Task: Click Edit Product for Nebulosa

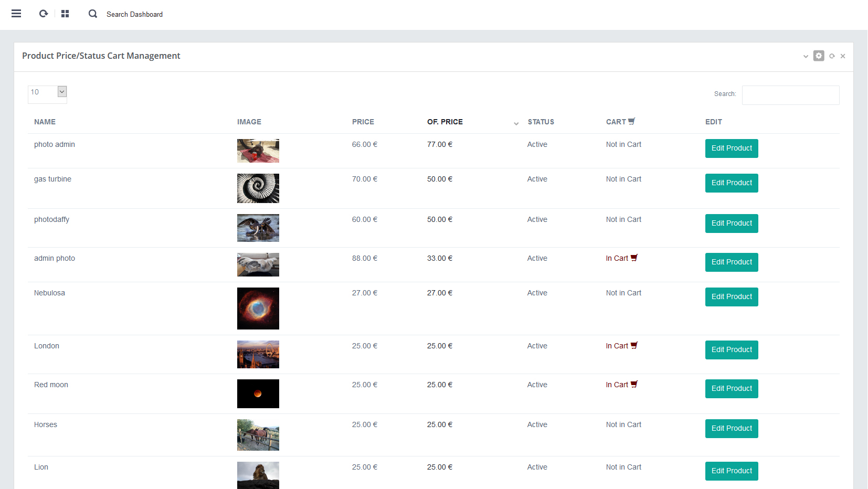Action: pos(731,296)
